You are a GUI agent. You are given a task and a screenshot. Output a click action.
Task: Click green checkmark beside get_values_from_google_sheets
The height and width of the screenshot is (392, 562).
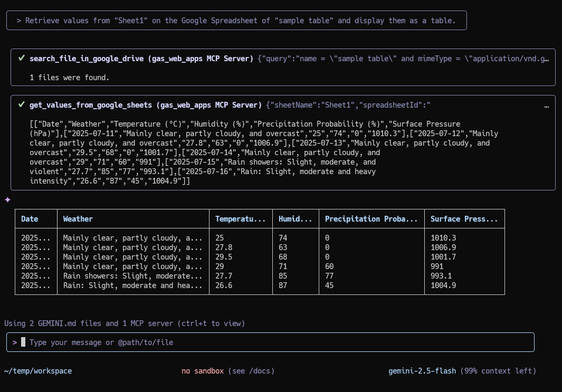[22, 104]
